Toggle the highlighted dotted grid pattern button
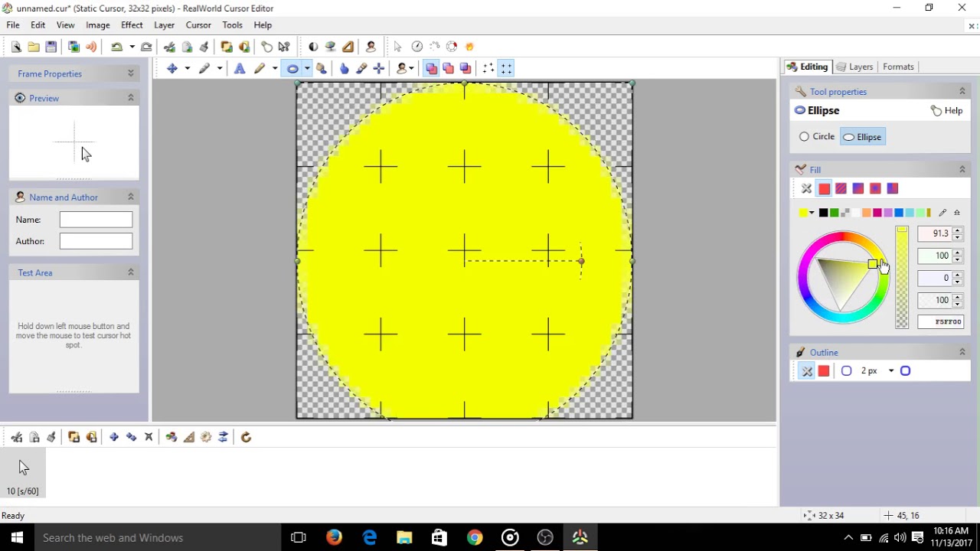980x551 pixels. [x=506, y=69]
